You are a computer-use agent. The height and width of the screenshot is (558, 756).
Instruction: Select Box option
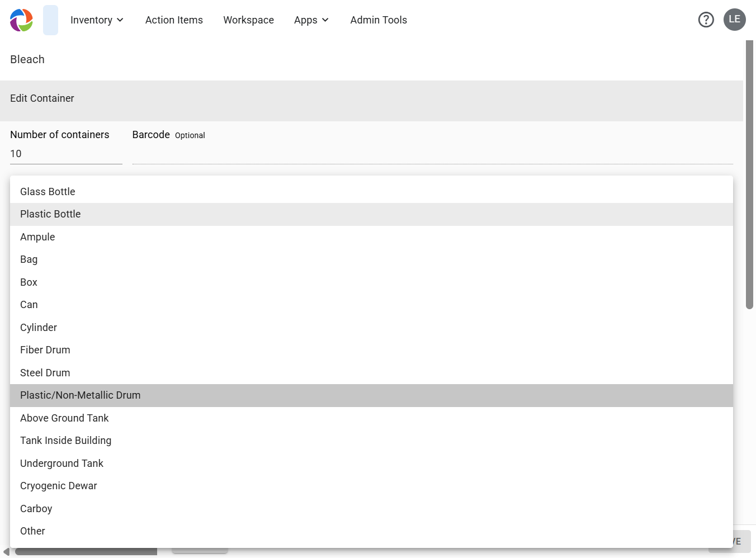[x=371, y=282]
